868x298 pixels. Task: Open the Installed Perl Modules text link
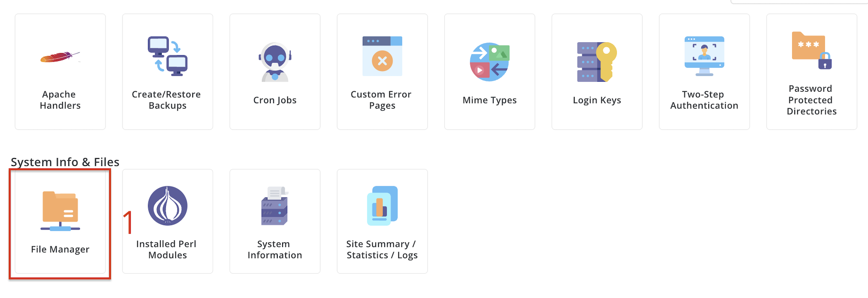(167, 250)
